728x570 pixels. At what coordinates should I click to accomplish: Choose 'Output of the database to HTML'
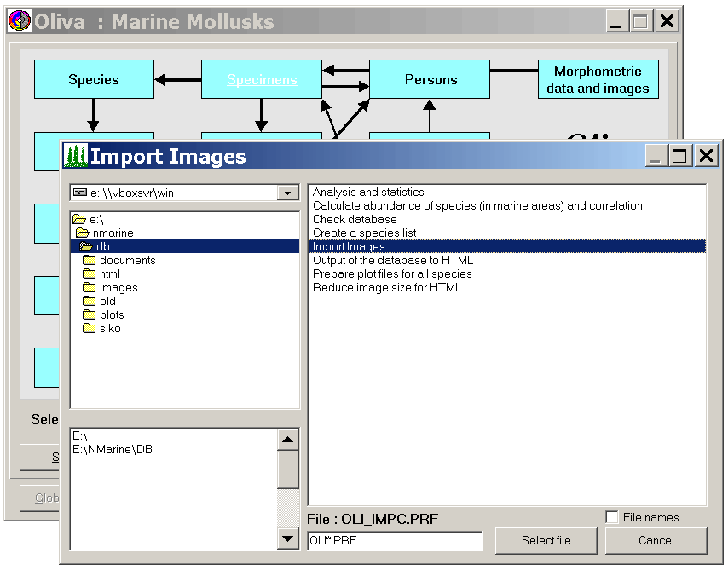392,261
